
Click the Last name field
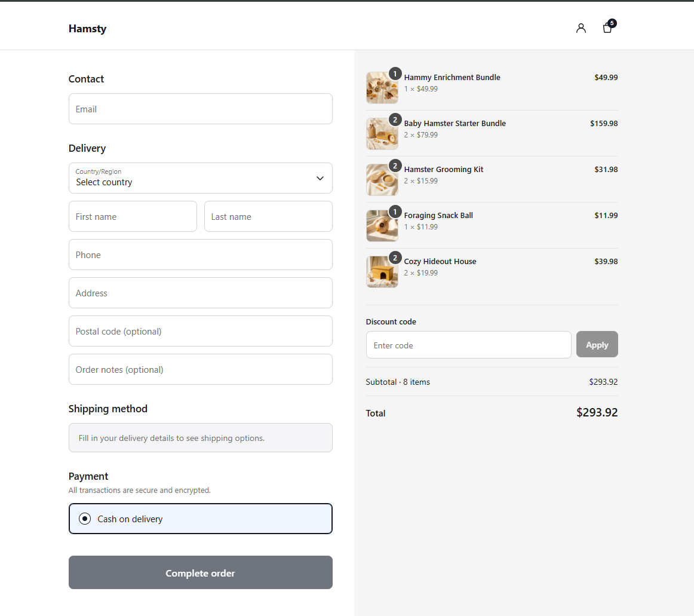(x=268, y=216)
